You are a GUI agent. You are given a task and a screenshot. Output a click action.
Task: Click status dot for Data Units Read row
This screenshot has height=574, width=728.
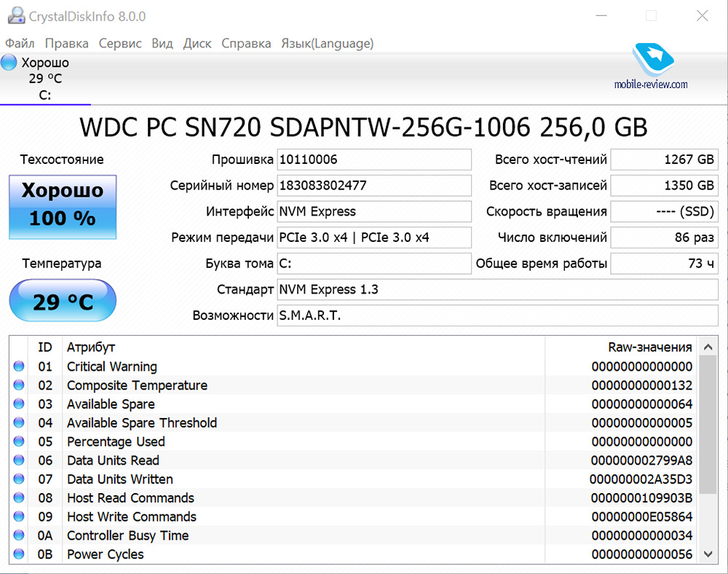19,460
